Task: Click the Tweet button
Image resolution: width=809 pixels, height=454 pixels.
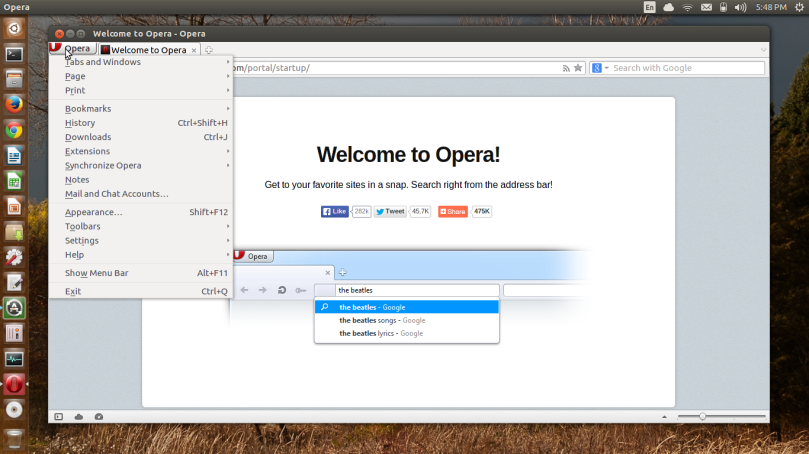Action: [x=390, y=212]
